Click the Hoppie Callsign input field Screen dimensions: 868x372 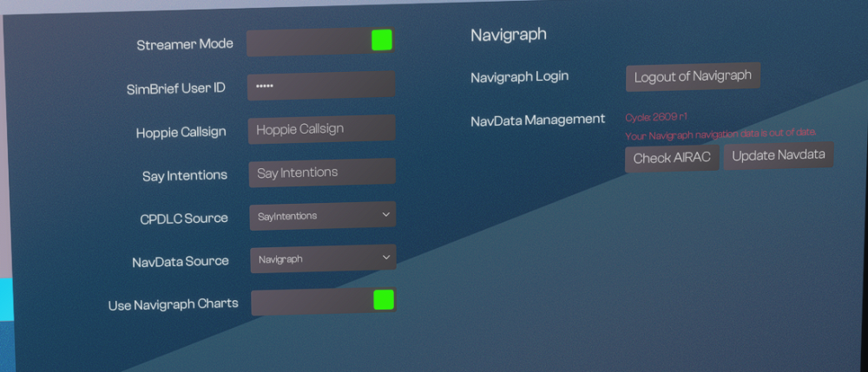click(x=322, y=129)
